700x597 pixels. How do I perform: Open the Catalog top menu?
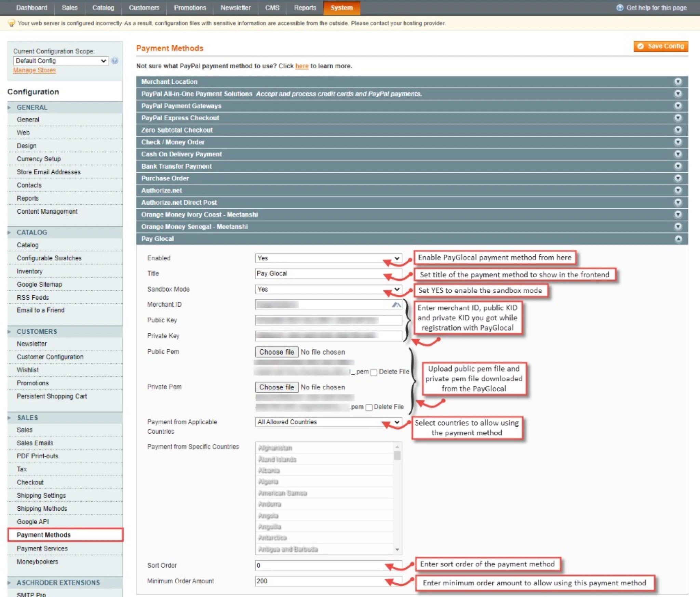coord(103,8)
